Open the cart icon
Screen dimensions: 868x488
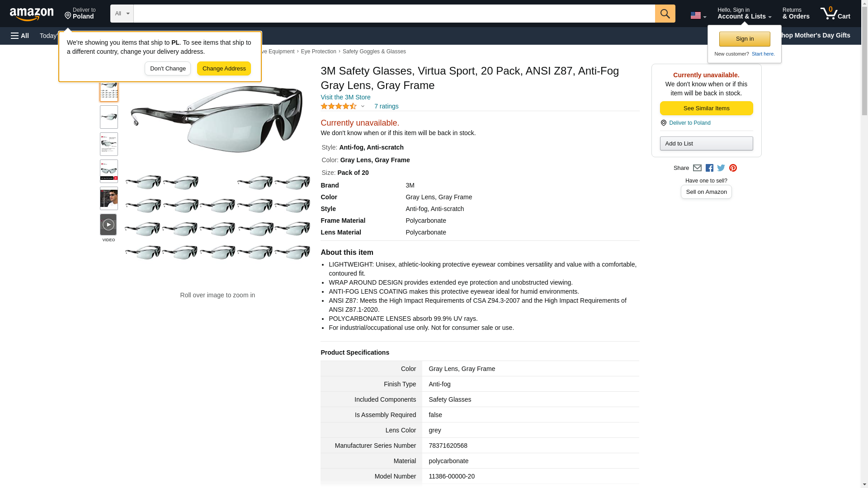click(x=835, y=14)
